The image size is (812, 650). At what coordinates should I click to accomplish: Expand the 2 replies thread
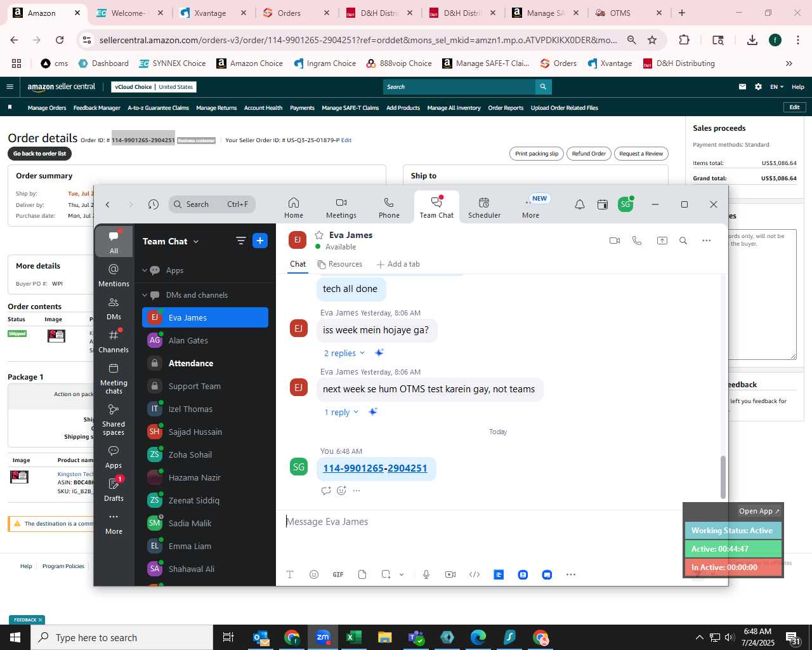point(344,353)
